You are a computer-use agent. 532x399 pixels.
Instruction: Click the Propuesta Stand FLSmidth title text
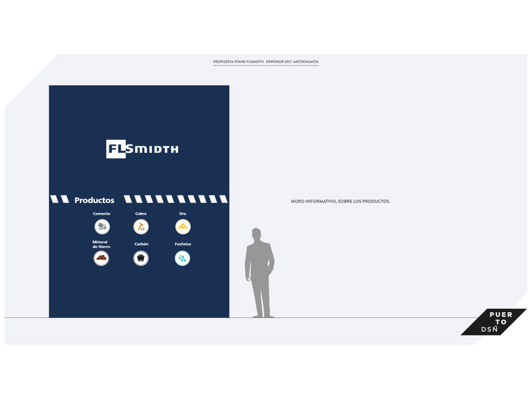tap(265, 62)
